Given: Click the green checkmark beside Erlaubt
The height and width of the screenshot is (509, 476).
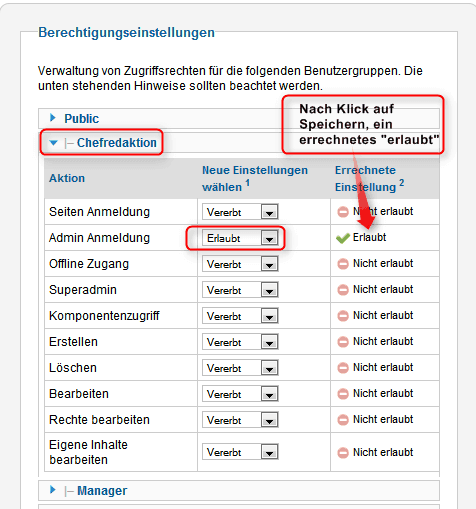Looking at the screenshot, I should tap(342, 238).
